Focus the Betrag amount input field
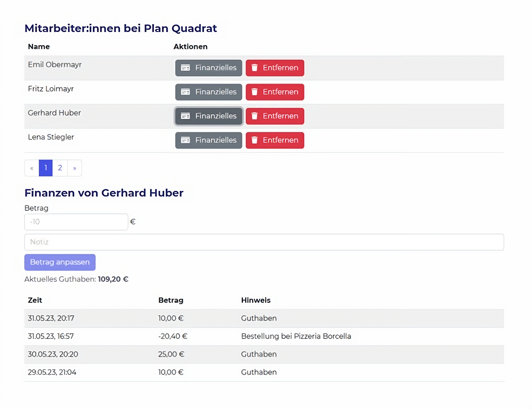This screenshot has width=532, height=409. pyautogui.click(x=76, y=222)
